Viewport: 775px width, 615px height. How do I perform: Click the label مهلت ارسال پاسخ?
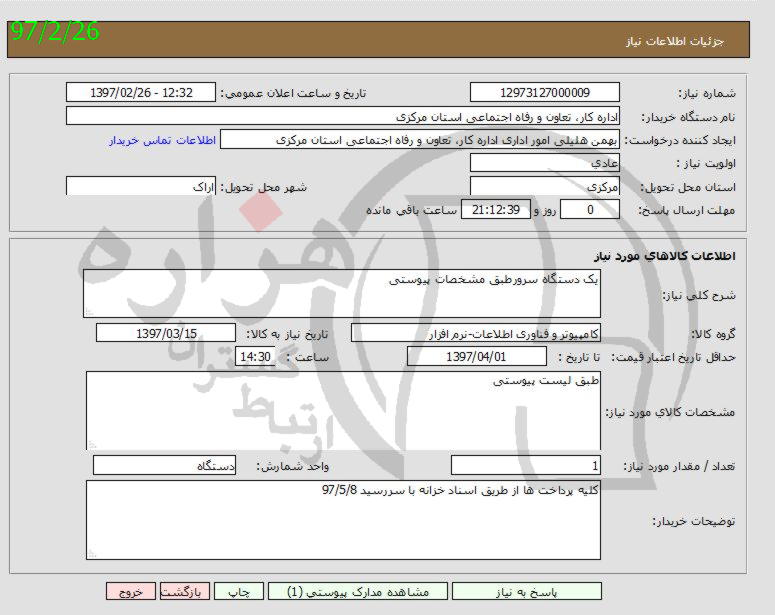(x=688, y=211)
